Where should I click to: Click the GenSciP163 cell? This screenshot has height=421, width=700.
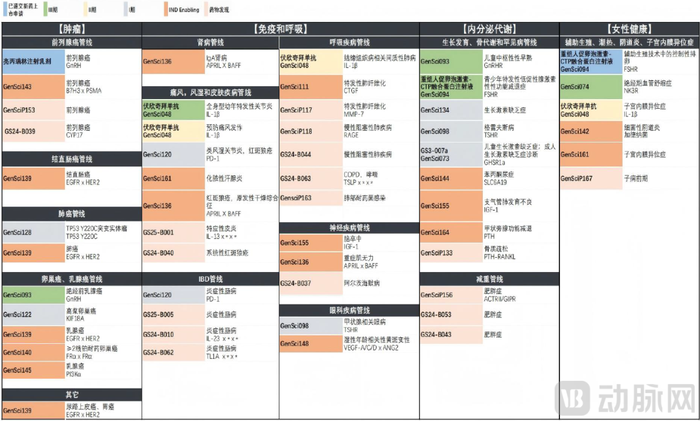click(x=311, y=198)
